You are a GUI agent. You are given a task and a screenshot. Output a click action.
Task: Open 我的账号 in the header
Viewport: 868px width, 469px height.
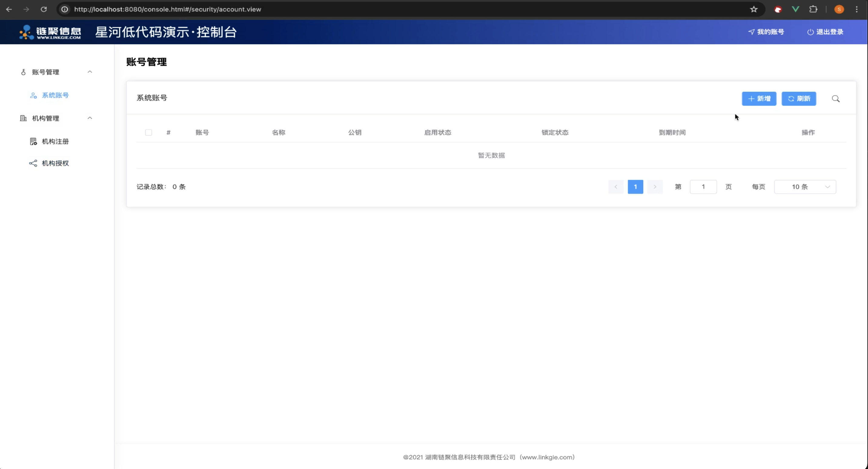[766, 32]
